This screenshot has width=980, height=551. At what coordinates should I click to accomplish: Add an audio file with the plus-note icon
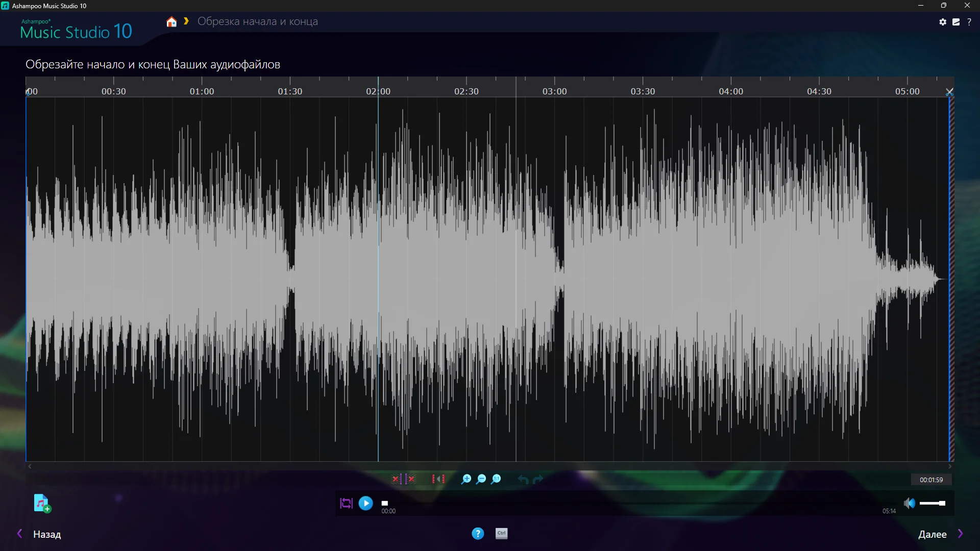(42, 503)
